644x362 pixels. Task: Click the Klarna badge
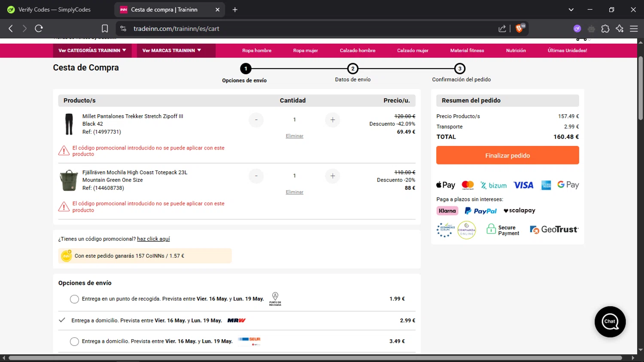coord(447,211)
